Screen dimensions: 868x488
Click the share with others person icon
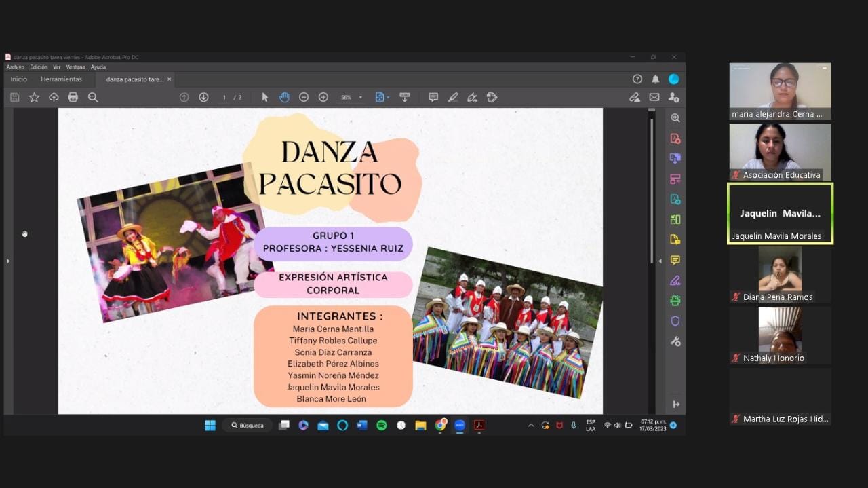click(674, 97)
